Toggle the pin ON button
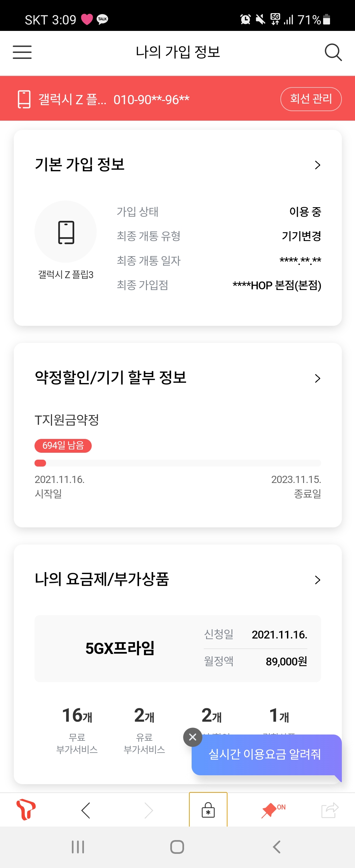This screenshot has width=355, height=868. tap(272, 810)
